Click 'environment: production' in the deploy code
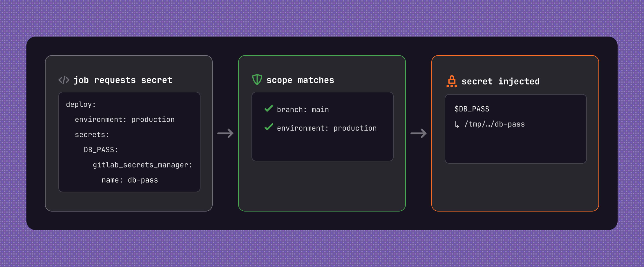This screenshot has width=644, height=267. (x=125, y=120)
